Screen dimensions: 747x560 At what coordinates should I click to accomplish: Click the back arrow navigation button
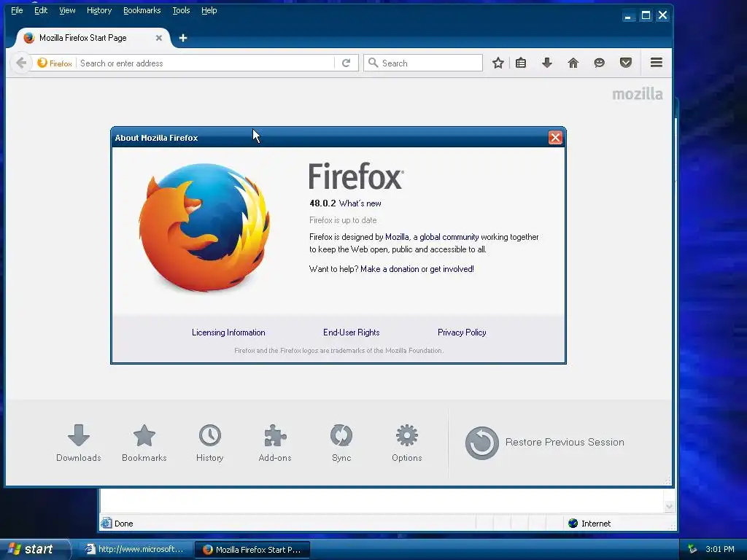pyautogui.click(x=21, y=63)
